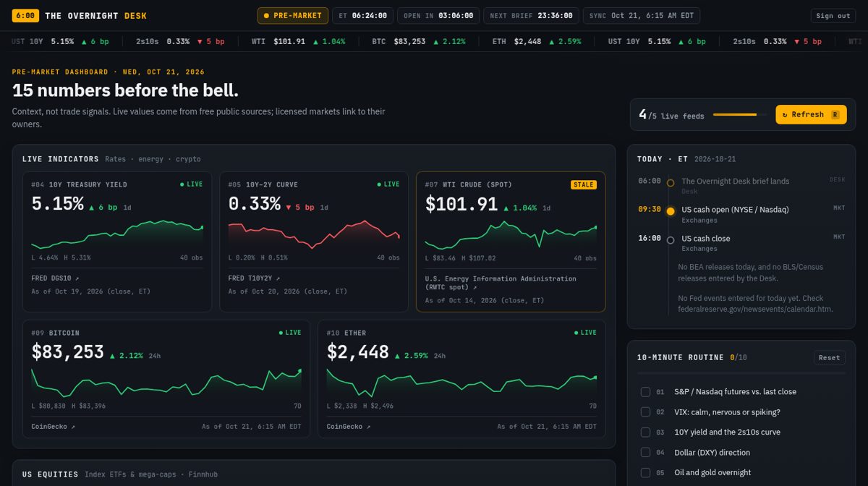Click the first BTC $83,253 ticker item
Screen dimensions: 868x486
point(419,41)
